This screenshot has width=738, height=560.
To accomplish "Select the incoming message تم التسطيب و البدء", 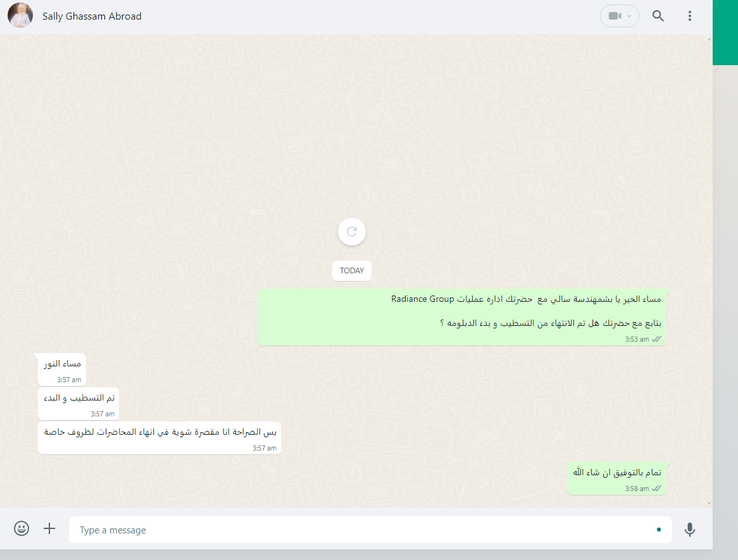I will click(x=78, y=404).
